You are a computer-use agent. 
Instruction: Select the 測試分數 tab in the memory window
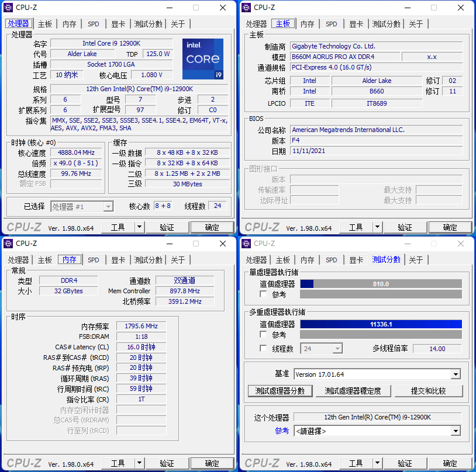[x=148, y=260]
